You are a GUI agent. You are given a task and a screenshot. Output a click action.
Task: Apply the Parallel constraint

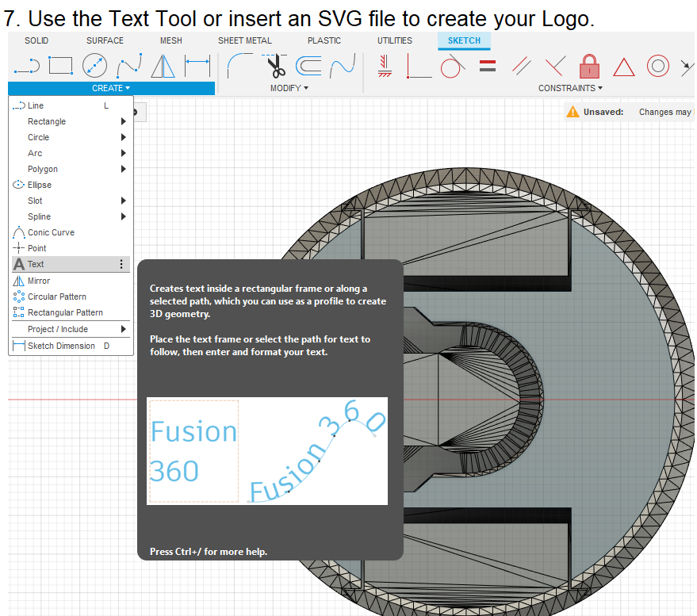(521, 66)
